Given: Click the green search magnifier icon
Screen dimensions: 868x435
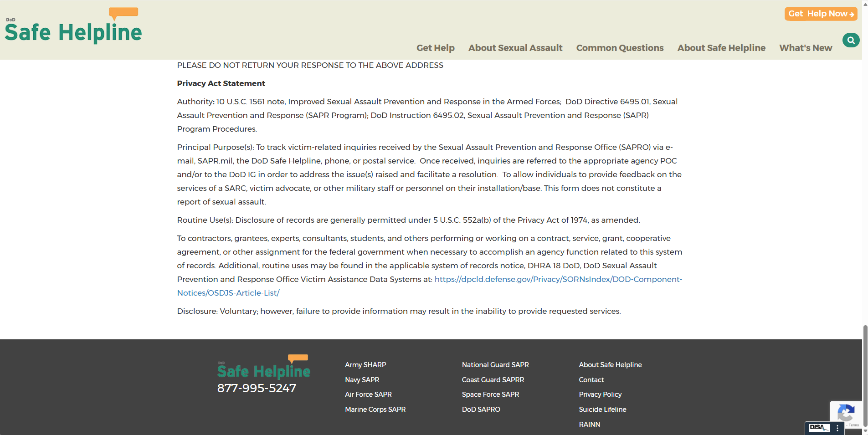Looking at the screenshot, I should click(x=851, y=40).
